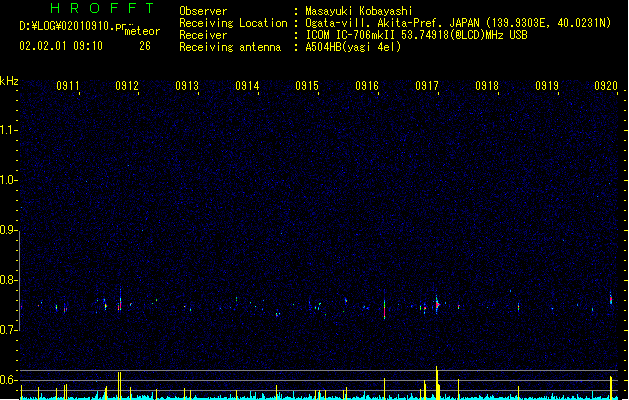Click the 0.9 kHz frequency label

point(8,230)
